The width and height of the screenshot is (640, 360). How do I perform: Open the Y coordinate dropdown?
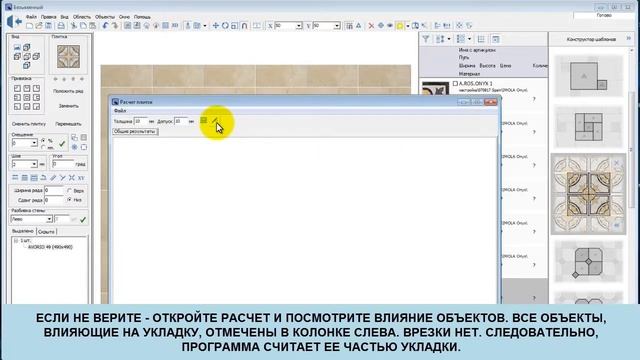337,26
